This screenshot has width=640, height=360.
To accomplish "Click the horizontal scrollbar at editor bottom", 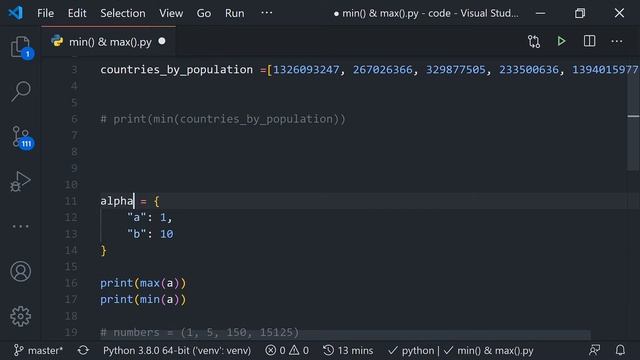I will [345, 336].
